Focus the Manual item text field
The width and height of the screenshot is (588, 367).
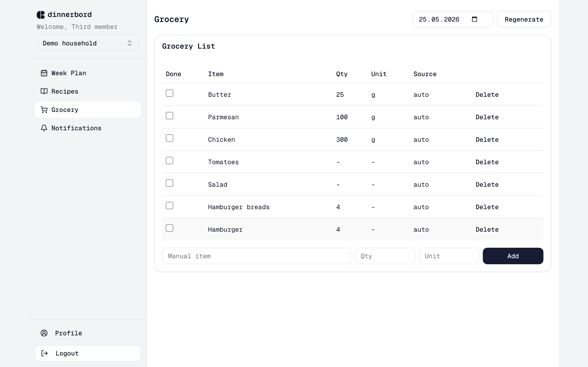point(256,256)
